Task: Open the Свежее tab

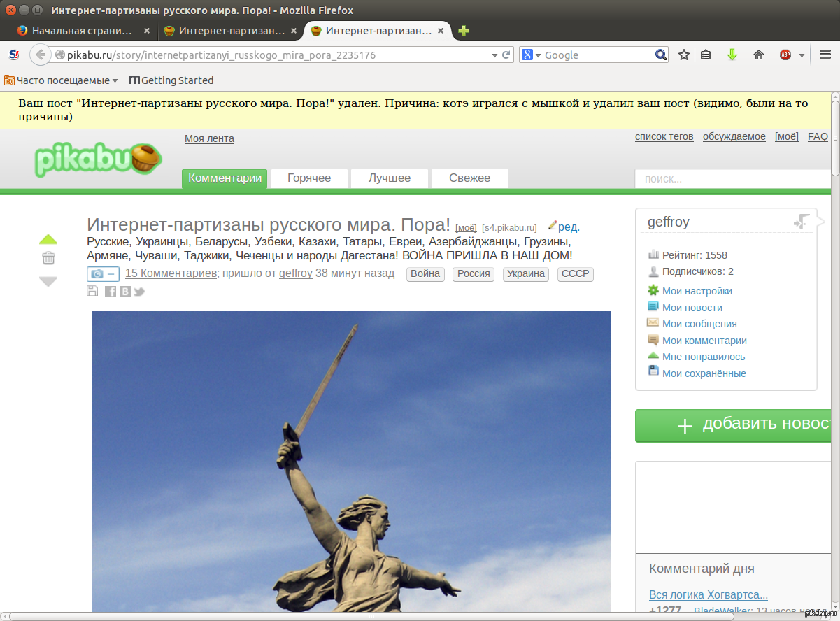Action: 469,178
